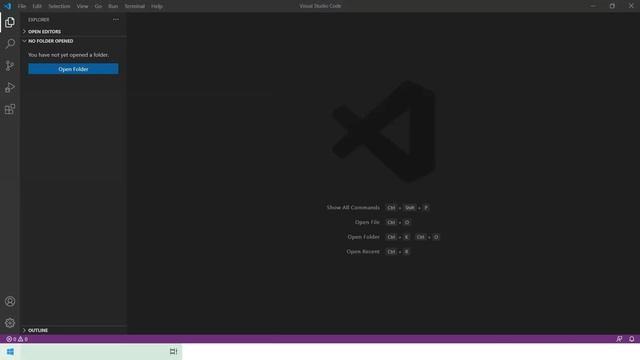Screen dimensions: 640x360
Task: Open the File menu
Action: pos(22,6)
